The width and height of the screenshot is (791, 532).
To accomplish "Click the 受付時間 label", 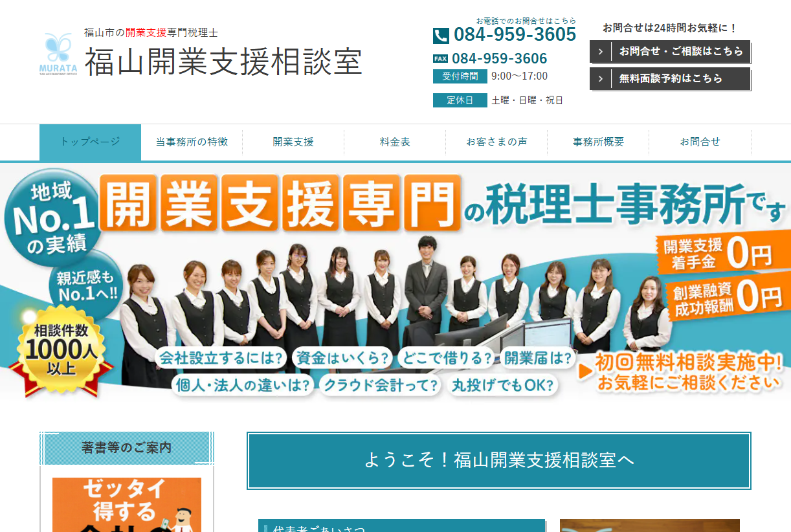I will pyautogui.click(x=460, y=76).
